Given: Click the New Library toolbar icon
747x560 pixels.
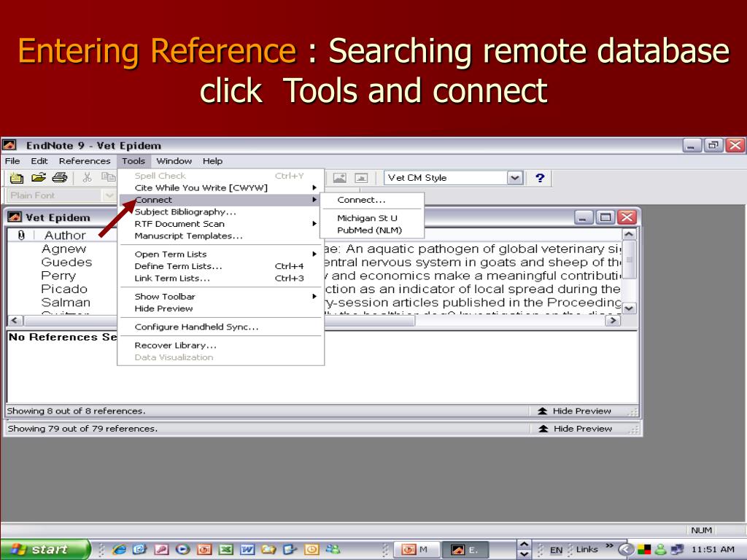Looking at the screenshot, I should tap(16, 178).
